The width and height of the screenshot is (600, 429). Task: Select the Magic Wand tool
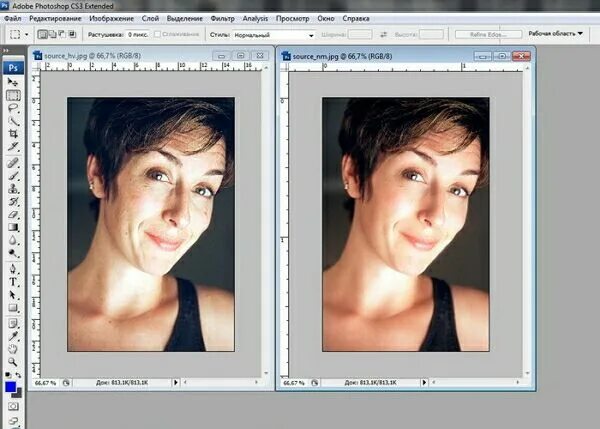pos(13,121)
